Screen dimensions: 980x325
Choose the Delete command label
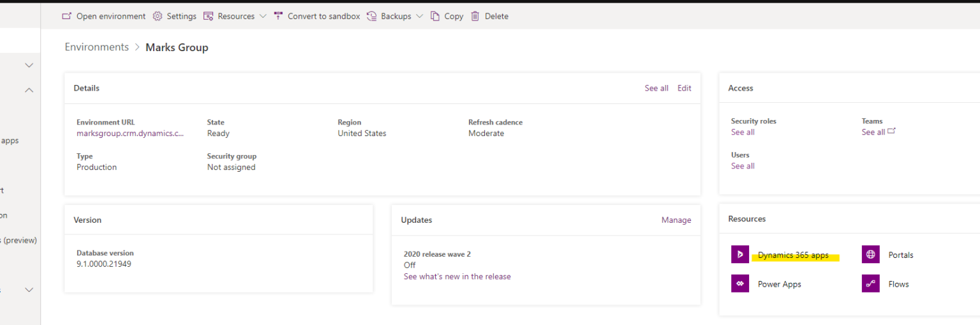click(496, 16)
